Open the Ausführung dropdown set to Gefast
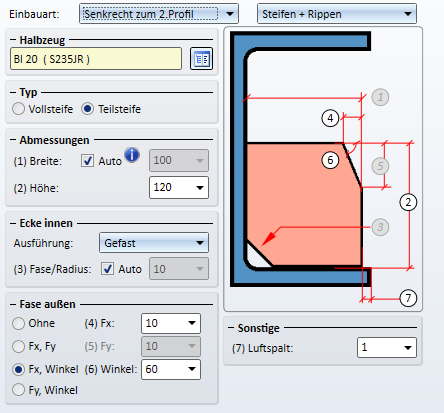 click(x=154, y=243)
